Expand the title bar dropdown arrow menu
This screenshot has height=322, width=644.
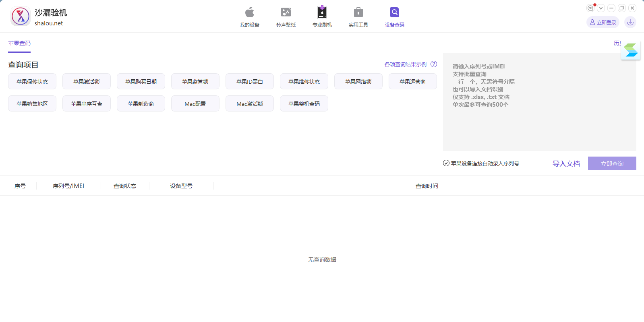point(601,8)
